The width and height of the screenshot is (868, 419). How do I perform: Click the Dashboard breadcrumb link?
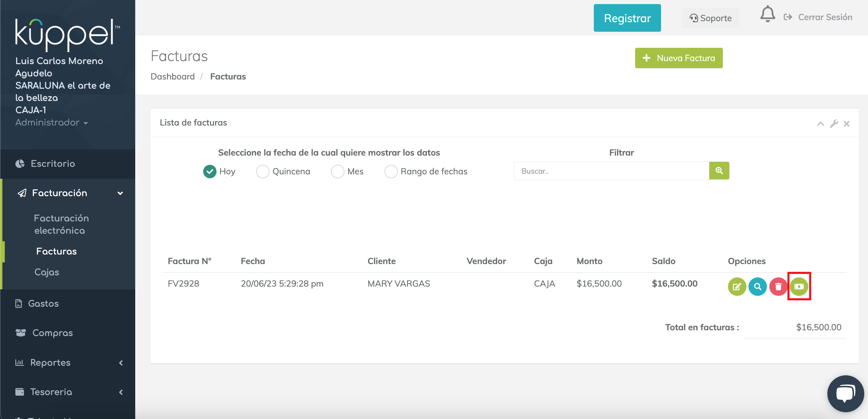172,76
